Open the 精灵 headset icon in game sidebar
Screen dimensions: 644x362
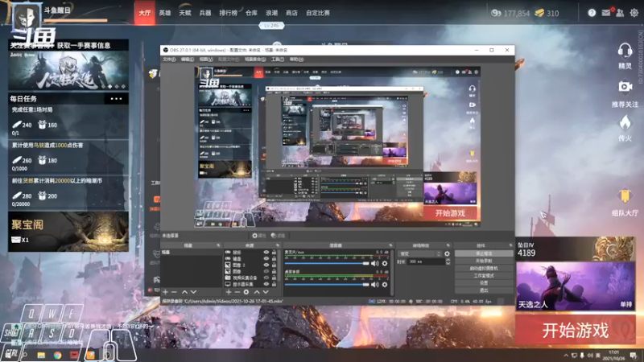coord(625,51)
